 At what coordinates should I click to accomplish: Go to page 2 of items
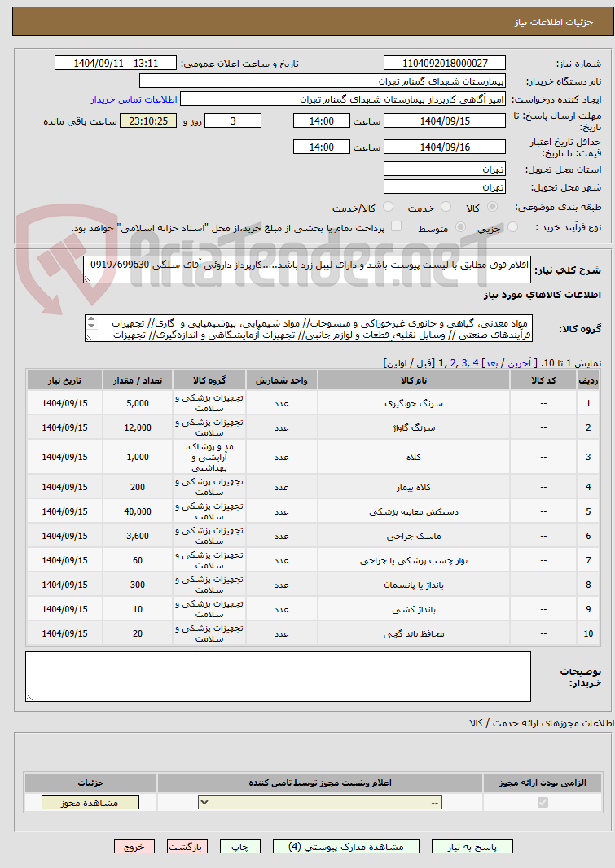453,363
